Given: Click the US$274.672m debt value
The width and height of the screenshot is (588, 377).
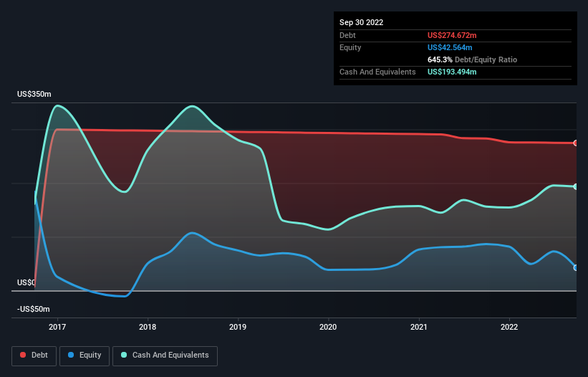Looking at the screenshot, I should [x=452, y=35].
